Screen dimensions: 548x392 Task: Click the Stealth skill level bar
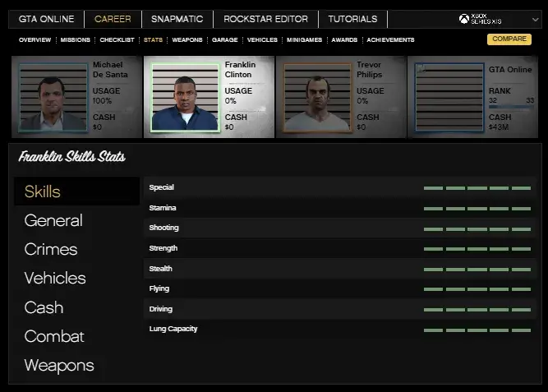(x=477, y=270)
